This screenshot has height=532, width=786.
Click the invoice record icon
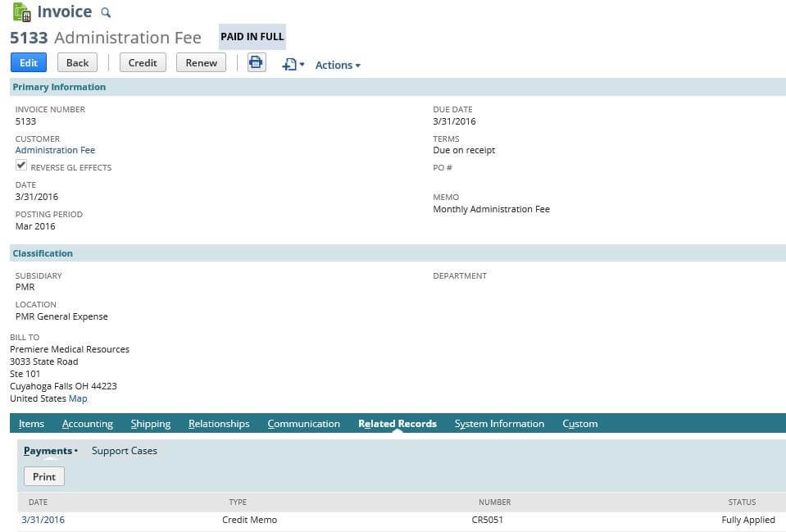click(22, 12)
